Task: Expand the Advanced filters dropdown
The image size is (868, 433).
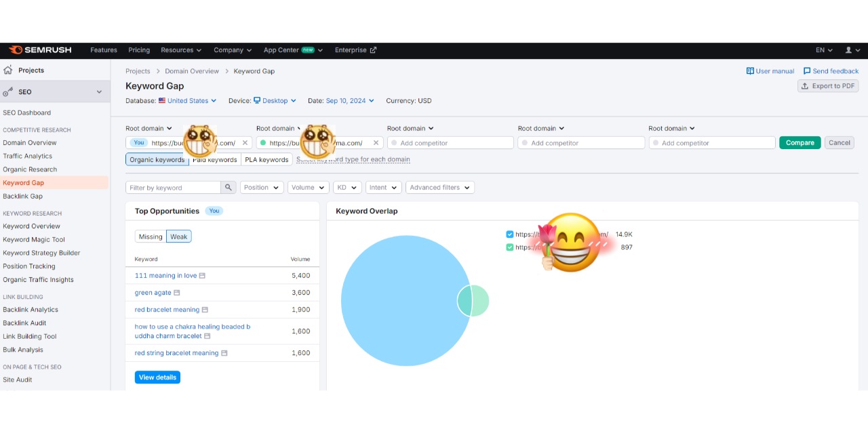Action: click(x=440, y=188)
